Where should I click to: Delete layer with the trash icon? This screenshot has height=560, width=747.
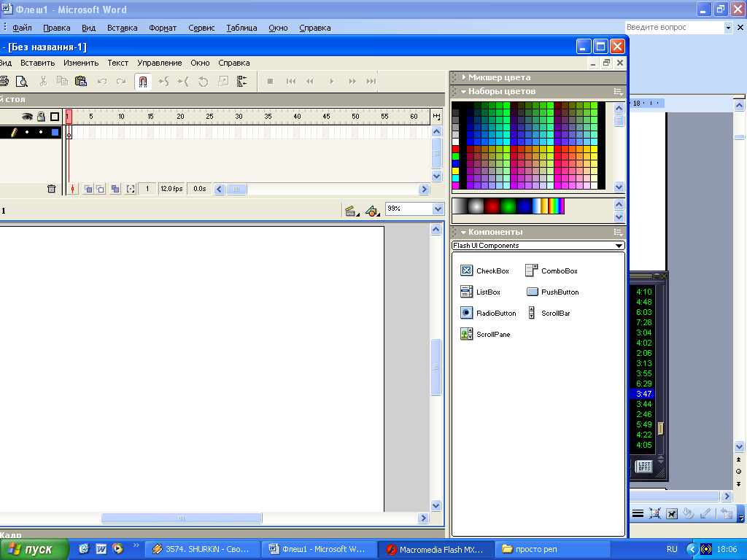[x=52, y=189]
